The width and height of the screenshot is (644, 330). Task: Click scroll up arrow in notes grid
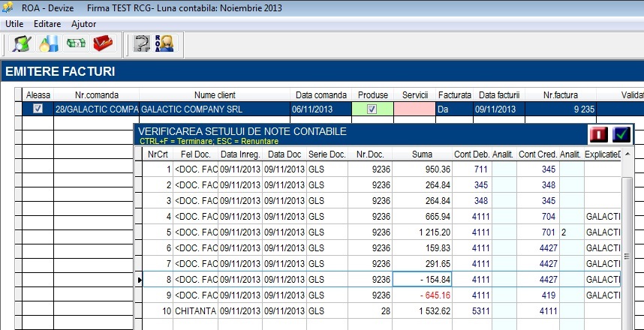pos(627,154)
